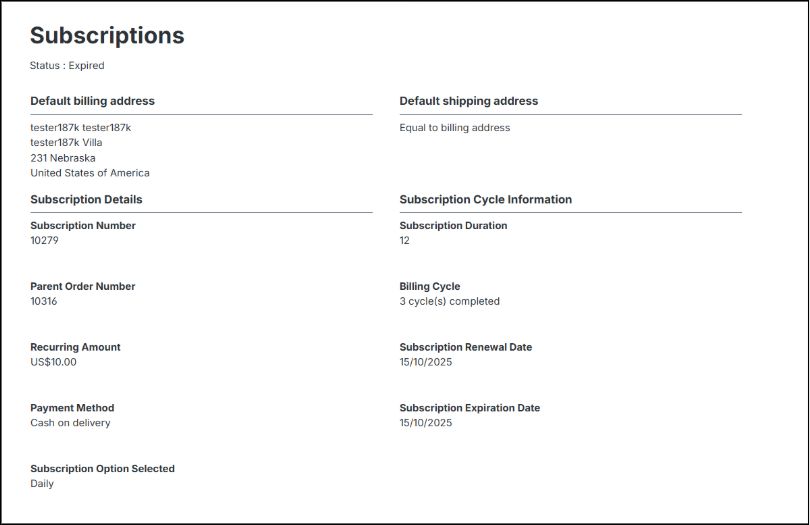810x525 pixels.
Task: Click the Status : Expired text
Action: 67,66
